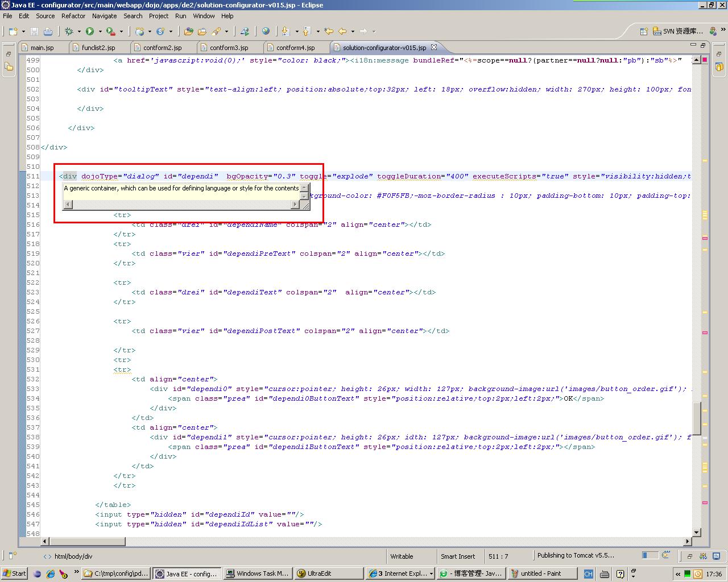
Task: Close the solution-configurator-v015.jsp tab
Action: 433,47
